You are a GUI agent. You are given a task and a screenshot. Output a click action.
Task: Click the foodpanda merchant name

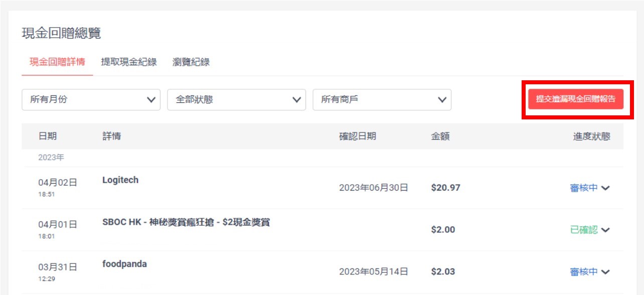pos(124,264)
